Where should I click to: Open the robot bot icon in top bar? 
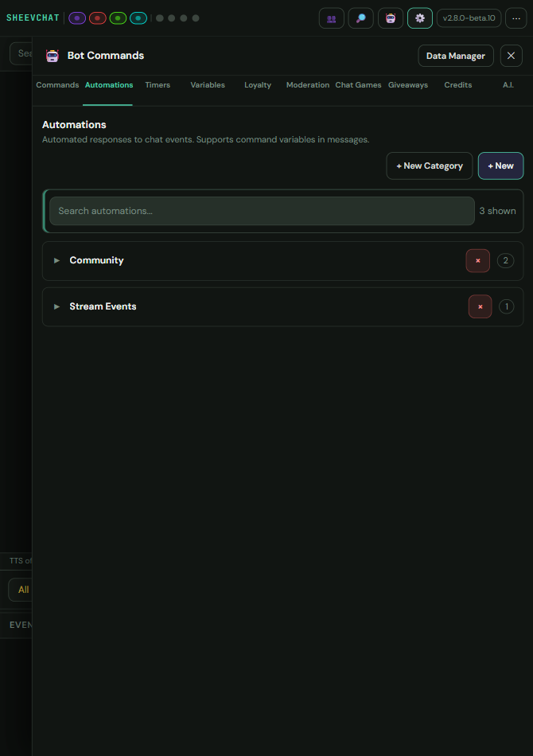(x=391, y=18)
